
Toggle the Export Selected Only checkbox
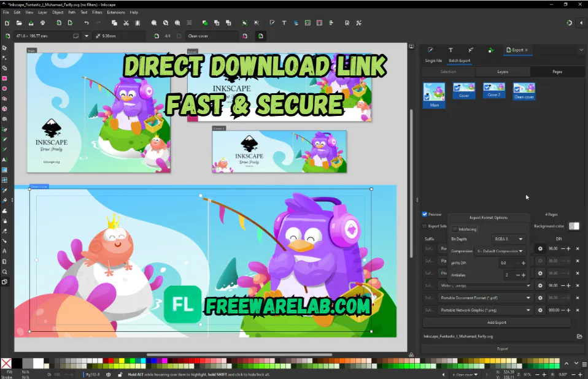click(x=425, y=226)
